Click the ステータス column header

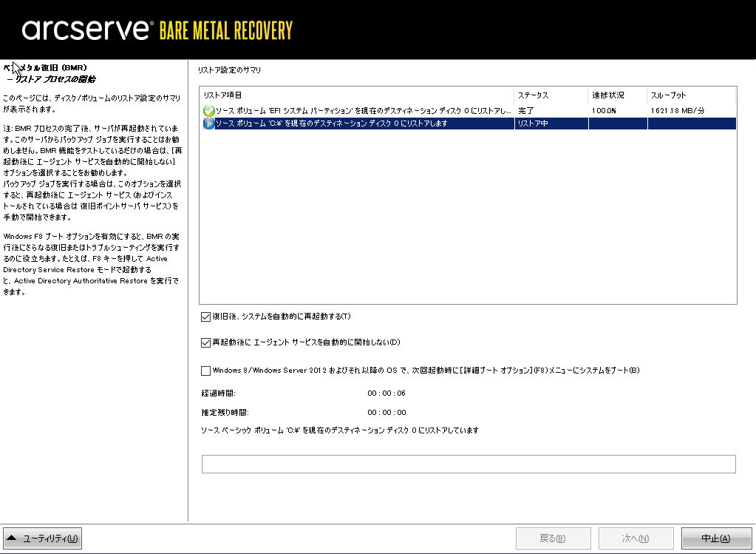(551, 95)
